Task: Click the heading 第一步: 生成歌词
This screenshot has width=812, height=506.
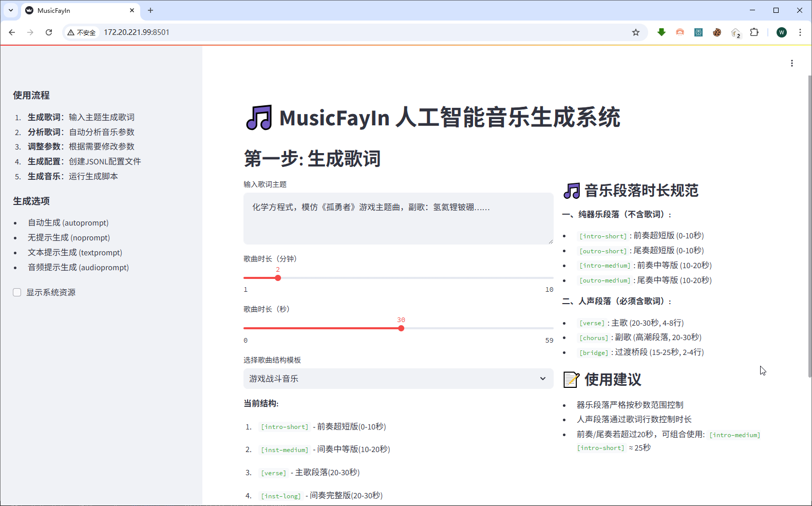Action: (312, 159)
